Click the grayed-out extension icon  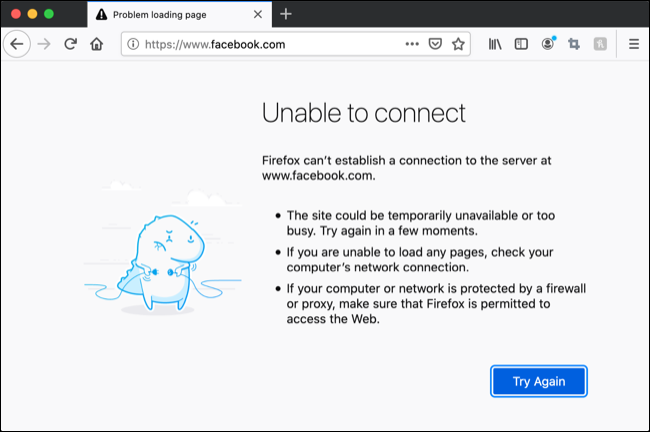click(600, 44)
